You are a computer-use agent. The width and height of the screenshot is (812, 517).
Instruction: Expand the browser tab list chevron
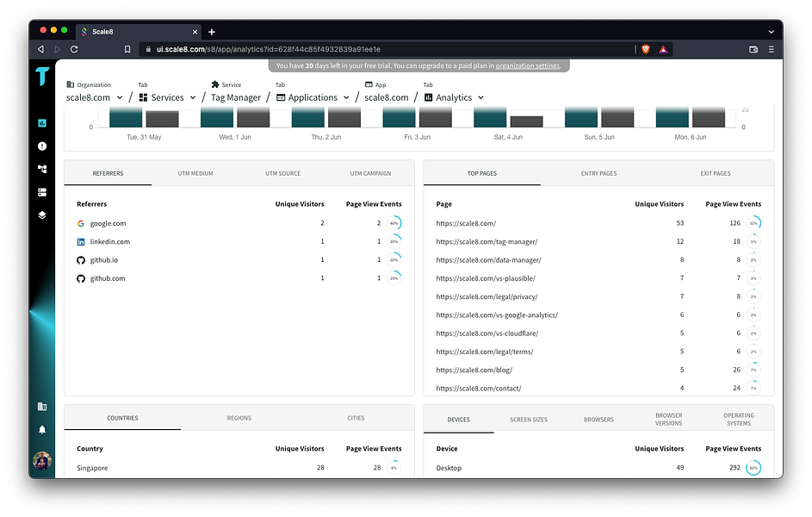[x=771, y=32]
